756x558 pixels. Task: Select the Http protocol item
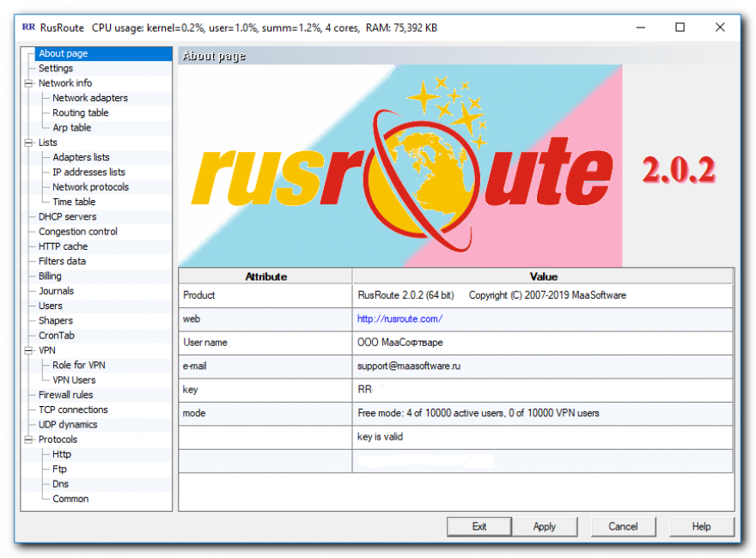coord(62,455)
